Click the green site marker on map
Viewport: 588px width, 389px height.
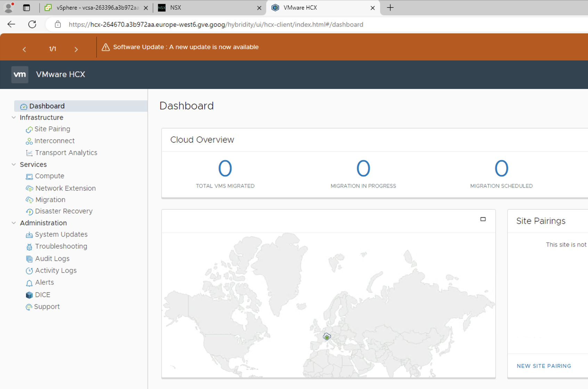[327, 337]
